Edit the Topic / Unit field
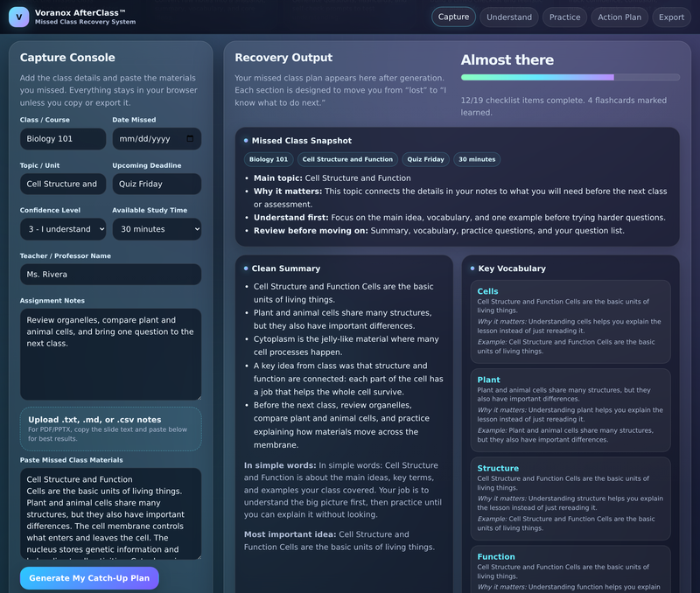Screen dimensions: 700x593 coord(63,184)
